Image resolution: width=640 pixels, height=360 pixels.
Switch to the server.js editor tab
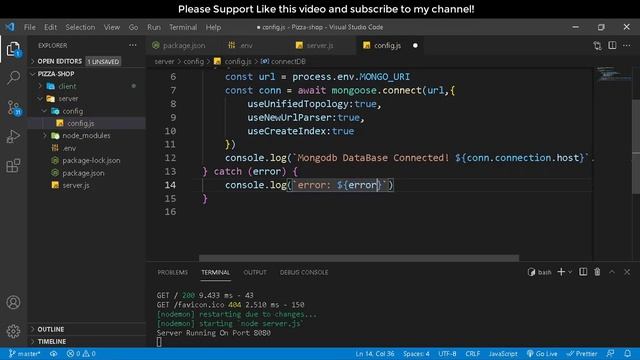(319, 45)
